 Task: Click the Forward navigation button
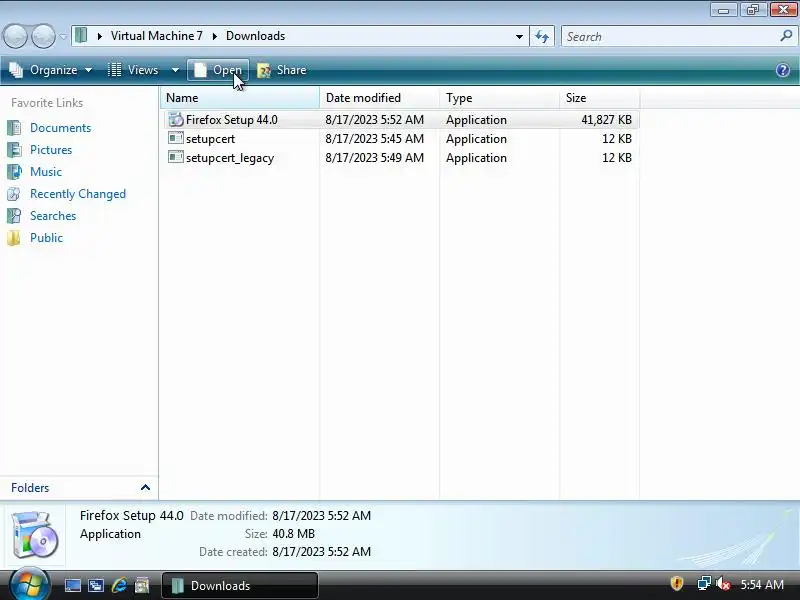(43, 37)
